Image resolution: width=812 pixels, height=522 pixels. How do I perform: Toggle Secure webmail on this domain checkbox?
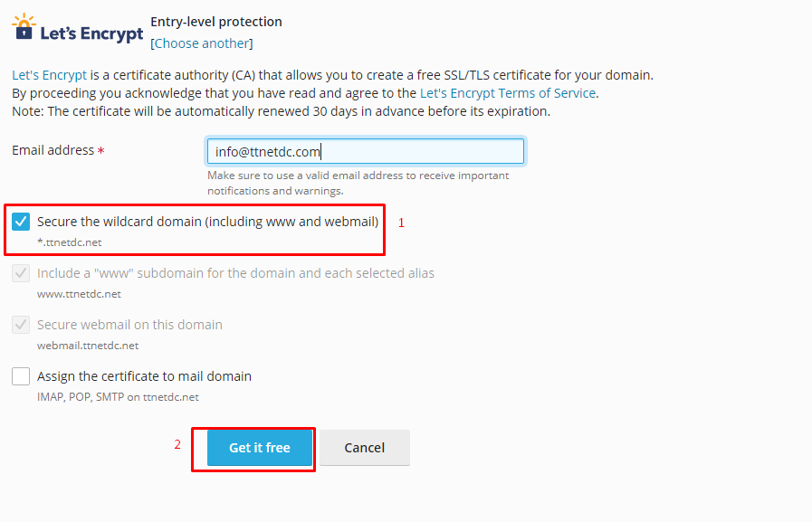point(21,325)
